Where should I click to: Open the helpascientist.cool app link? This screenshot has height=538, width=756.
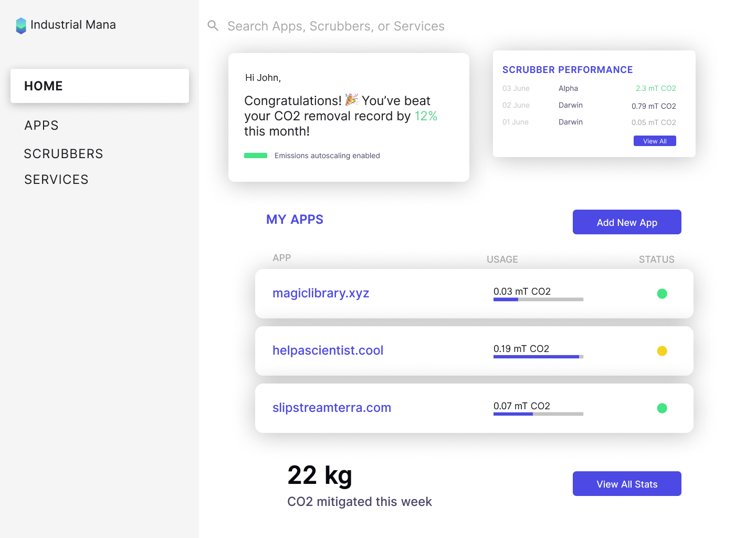tap(328, 350)
